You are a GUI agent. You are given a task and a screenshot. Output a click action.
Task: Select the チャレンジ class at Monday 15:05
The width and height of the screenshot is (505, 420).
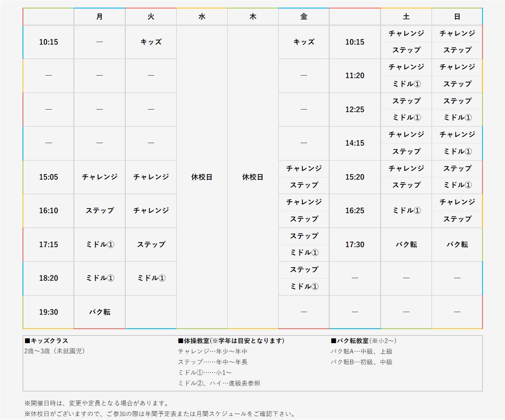(99, 177)
